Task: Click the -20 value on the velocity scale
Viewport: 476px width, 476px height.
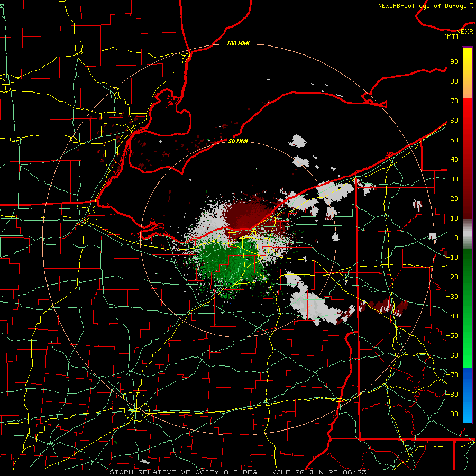Action: 452,277
